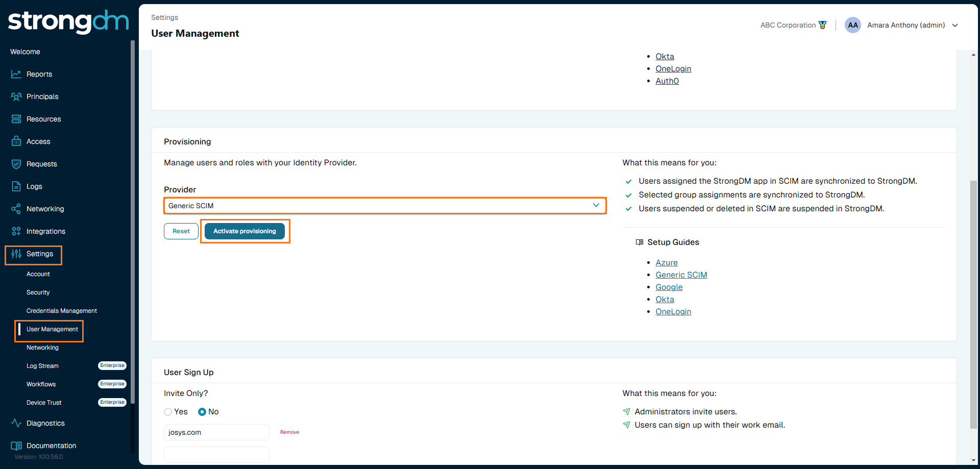Click scroll-up arrow of page scrollbar
The image size is (980, 469).
point(974,54)
